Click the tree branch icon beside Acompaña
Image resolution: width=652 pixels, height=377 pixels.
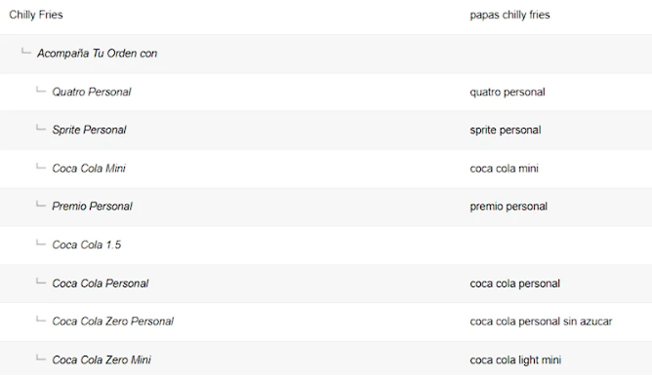(26, 52)
